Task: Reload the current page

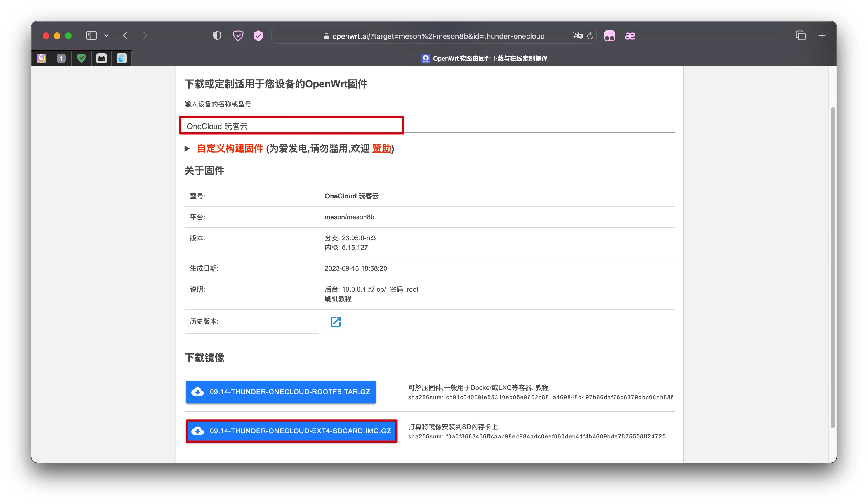Action: tap(590, 36)
